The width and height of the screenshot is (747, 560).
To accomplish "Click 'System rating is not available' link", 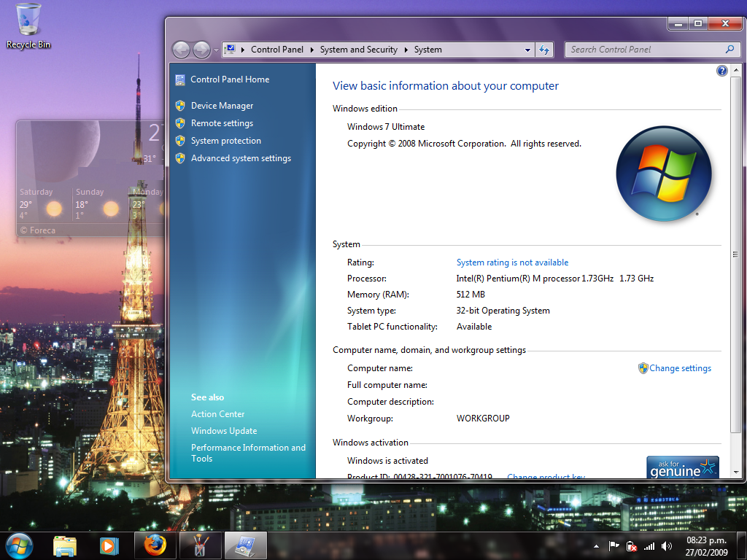I will pos(512,262).
